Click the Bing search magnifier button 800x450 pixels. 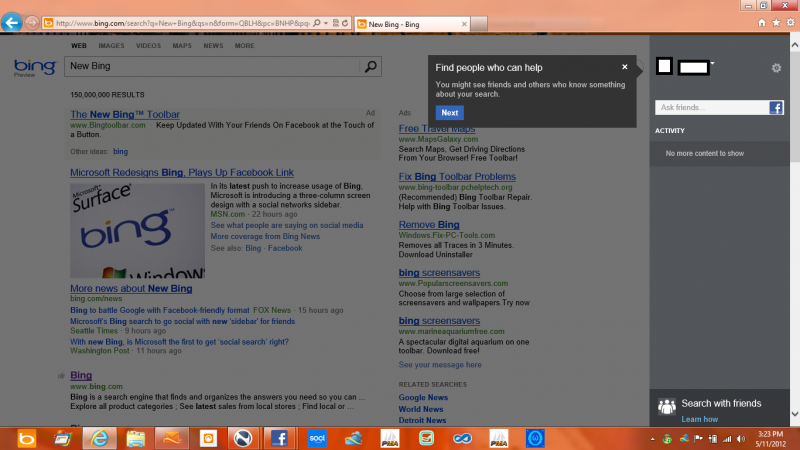pyautogui.click(x=370, y=66)
